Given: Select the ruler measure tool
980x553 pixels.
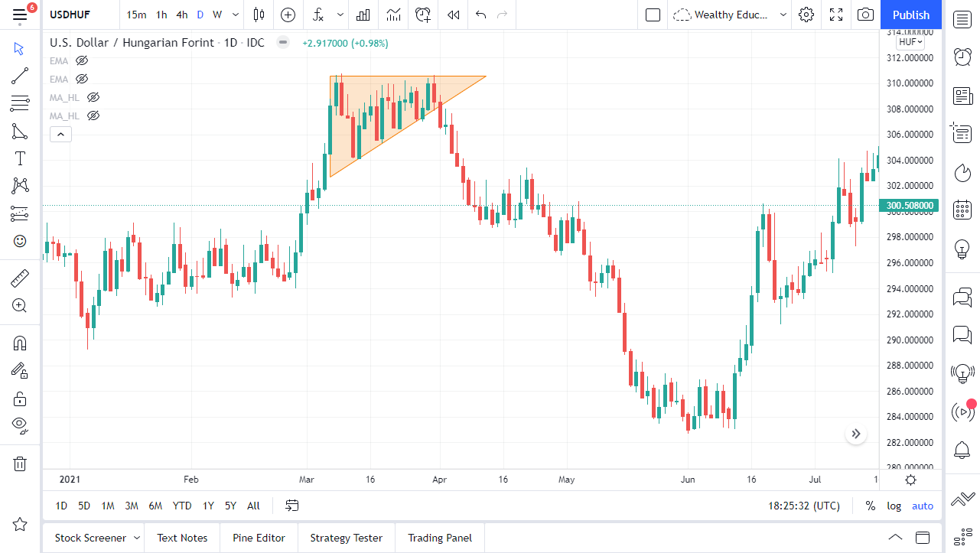Looking at the screenshot, I should point(20,278).
